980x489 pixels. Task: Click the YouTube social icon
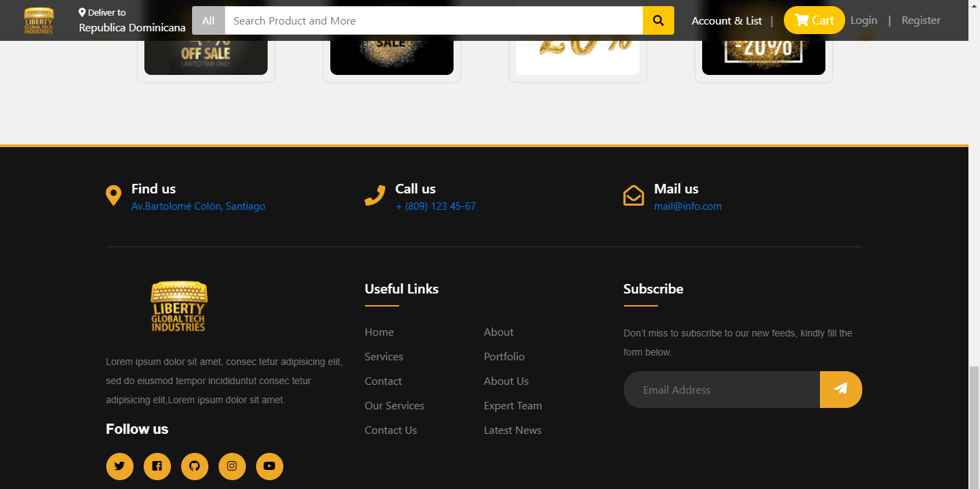point(270,467)
